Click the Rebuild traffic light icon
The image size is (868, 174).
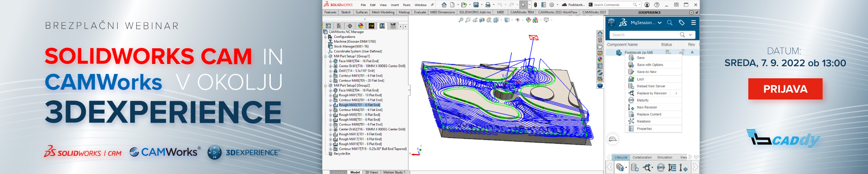point(535,5)
